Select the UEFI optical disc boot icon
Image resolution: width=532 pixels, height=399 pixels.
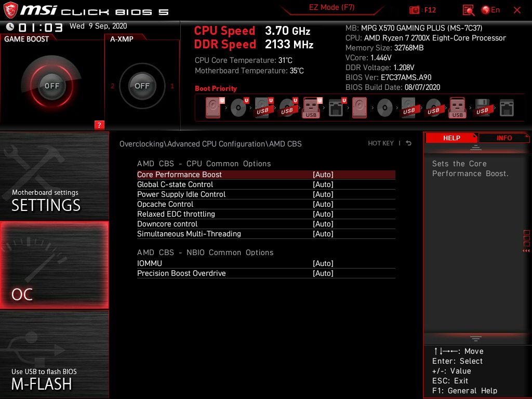point(239,108)
